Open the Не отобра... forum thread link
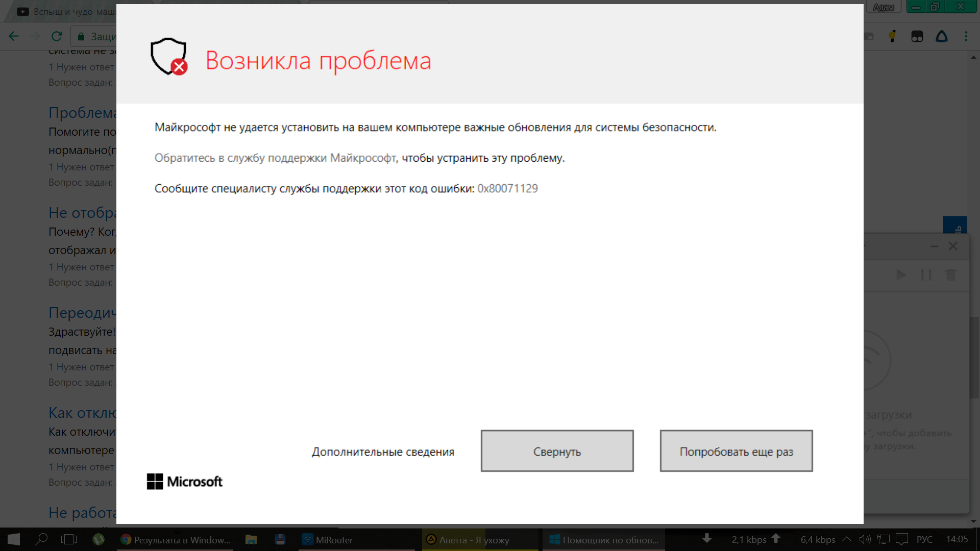 [x=82, y=213]
